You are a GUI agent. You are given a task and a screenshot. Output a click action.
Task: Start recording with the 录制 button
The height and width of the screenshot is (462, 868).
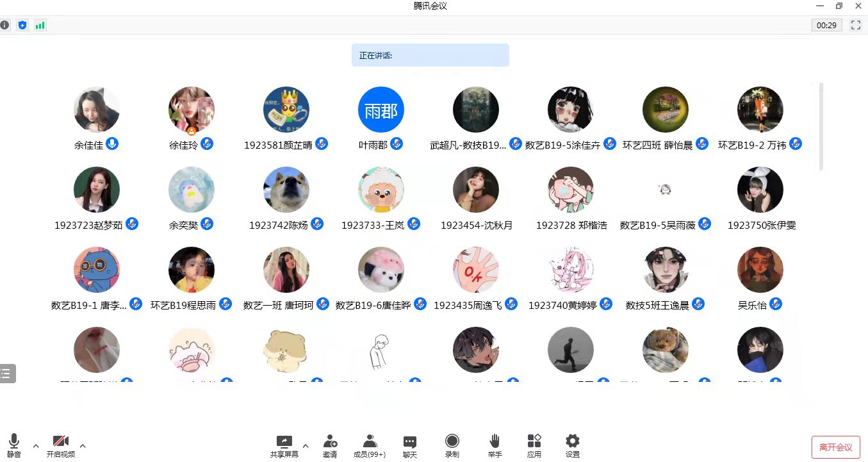click(x=452, y=445)
